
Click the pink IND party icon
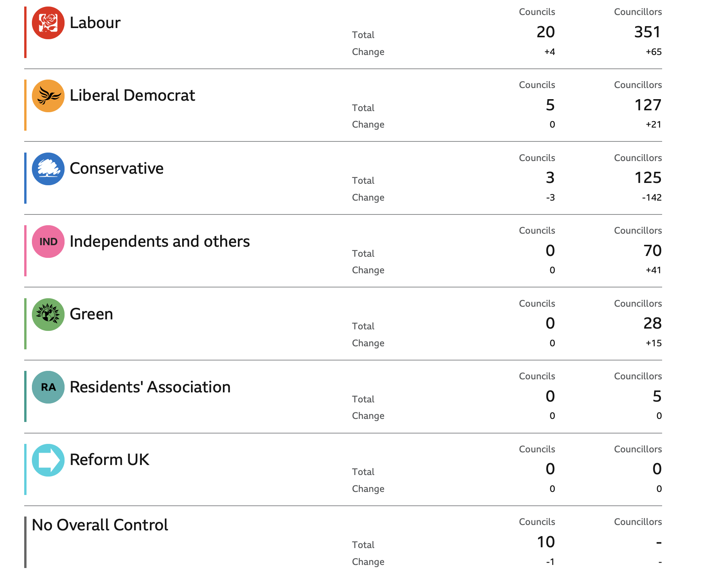48,242
